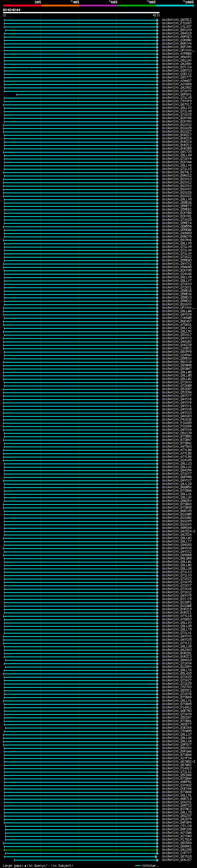Screen dimensions: 197x868
Task: Open hit UniRef100_C0P7Y7
Action: click(x=177, y=853)
